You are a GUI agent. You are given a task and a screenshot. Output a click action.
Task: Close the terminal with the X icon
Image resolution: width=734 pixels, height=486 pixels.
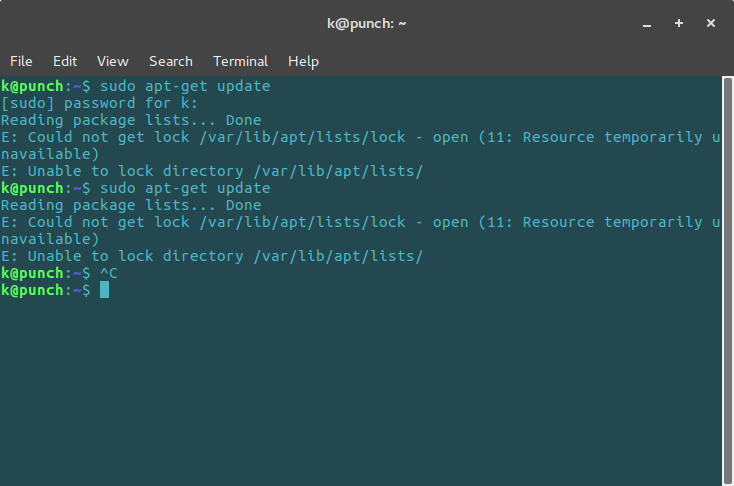pos(711,23)
